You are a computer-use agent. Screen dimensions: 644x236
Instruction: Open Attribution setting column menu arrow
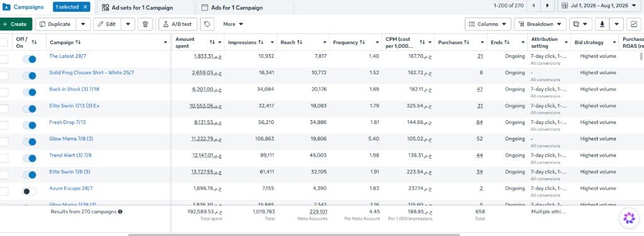pyautogui.click(x=566, y=42)
